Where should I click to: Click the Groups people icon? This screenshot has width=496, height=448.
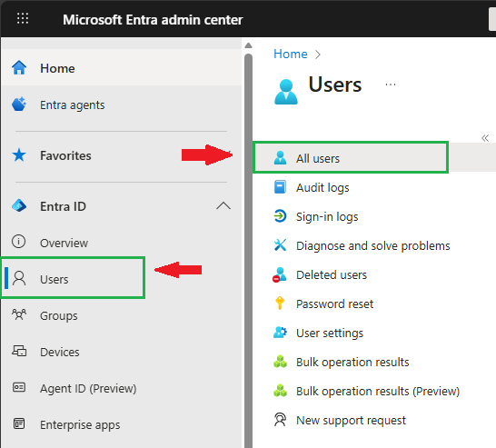pos(19,314)
